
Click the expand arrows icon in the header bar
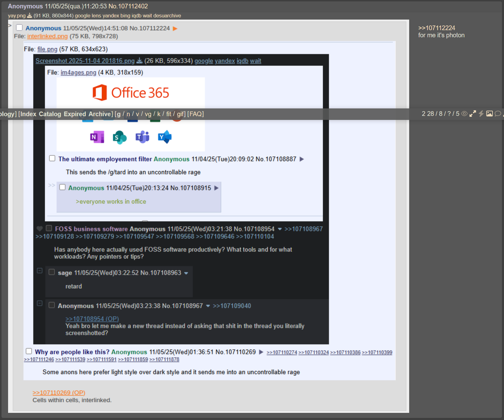pos(473,114)
